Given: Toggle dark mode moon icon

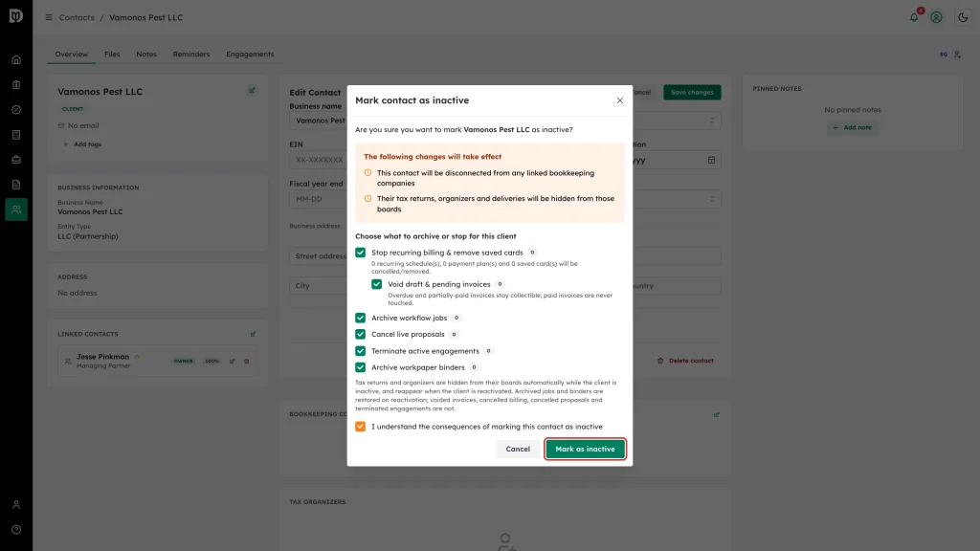Looking at the screenshot, I should pyautogui.click(x=963, y=17).
